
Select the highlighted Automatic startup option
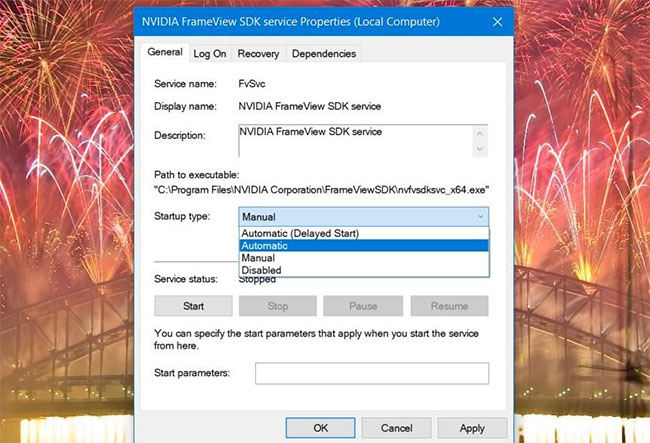tap(364, 246)
